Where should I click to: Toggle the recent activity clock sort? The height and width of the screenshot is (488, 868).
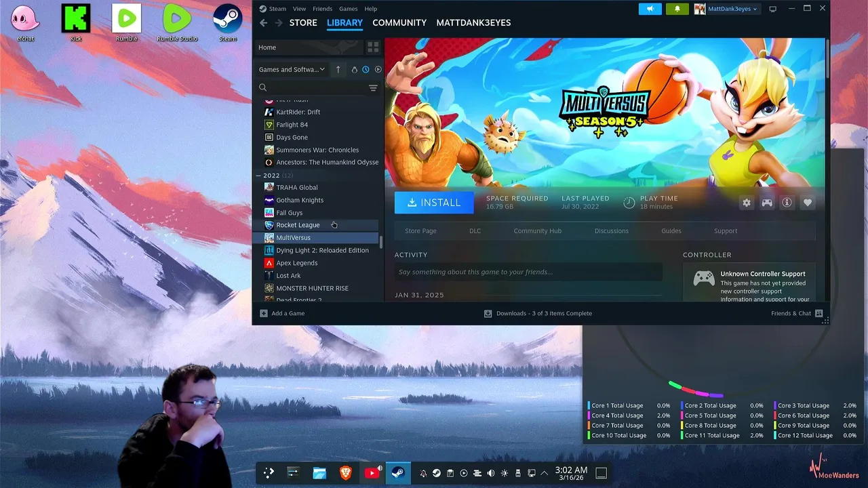click(366, 69)
